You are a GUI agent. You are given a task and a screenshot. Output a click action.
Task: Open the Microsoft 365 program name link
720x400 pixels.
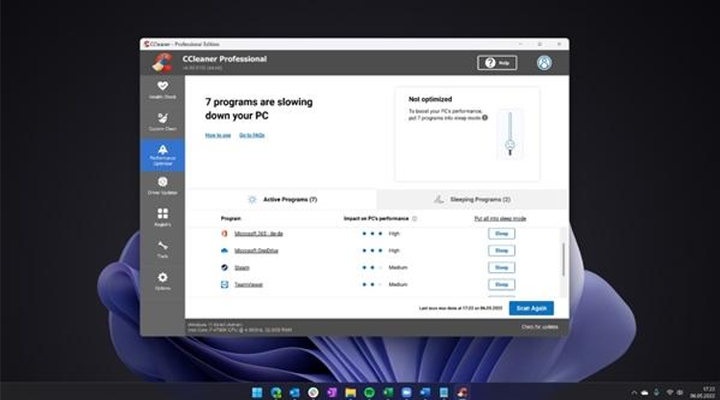point(259,234)
